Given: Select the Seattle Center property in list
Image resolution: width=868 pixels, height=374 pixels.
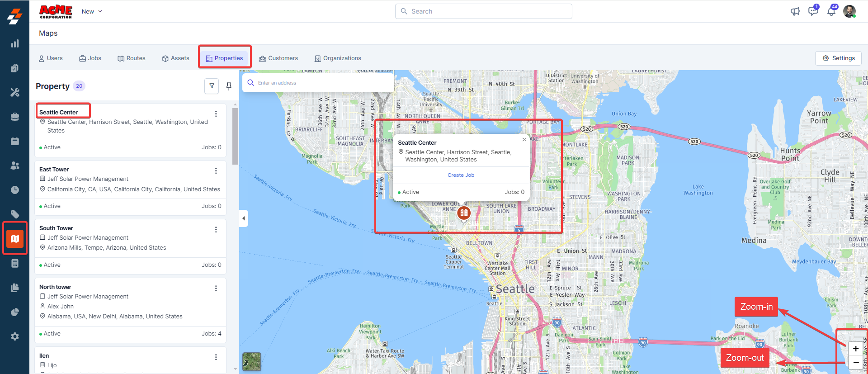Looking at the screenshot, I should [x=58, y=112].
